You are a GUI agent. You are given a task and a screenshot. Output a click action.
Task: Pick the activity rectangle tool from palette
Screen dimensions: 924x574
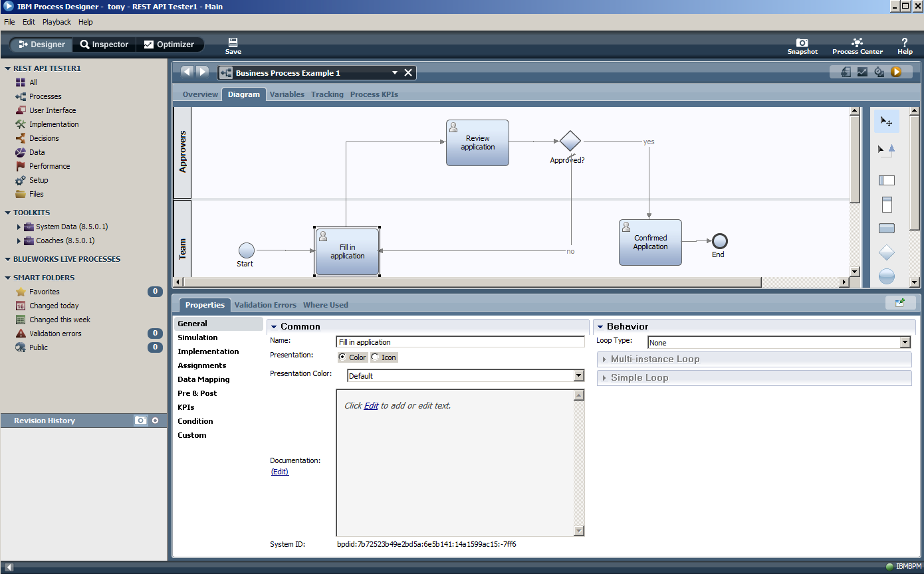887,229
